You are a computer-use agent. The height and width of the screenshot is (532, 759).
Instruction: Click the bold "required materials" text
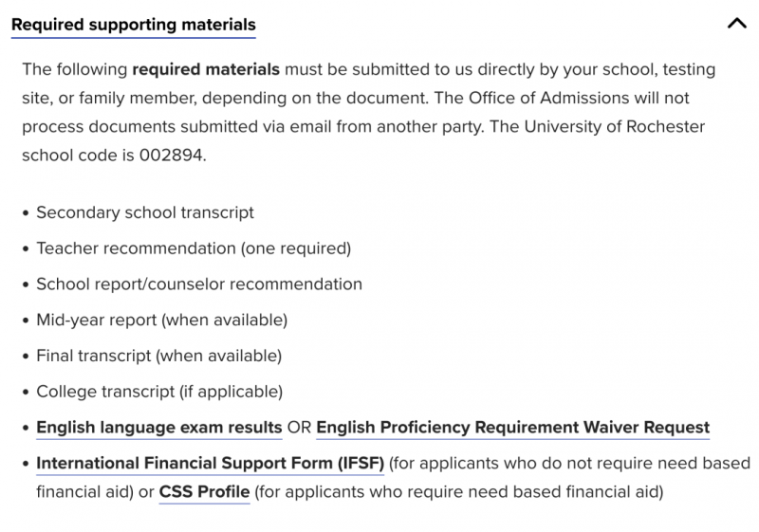coord(206,69)
